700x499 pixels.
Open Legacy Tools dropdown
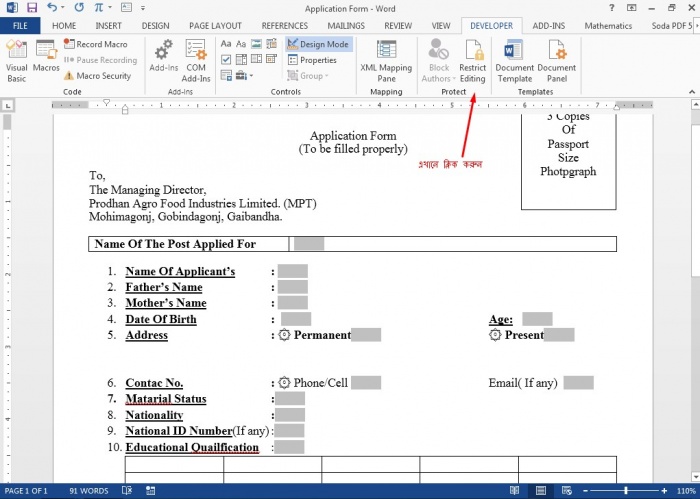point(244,75)
